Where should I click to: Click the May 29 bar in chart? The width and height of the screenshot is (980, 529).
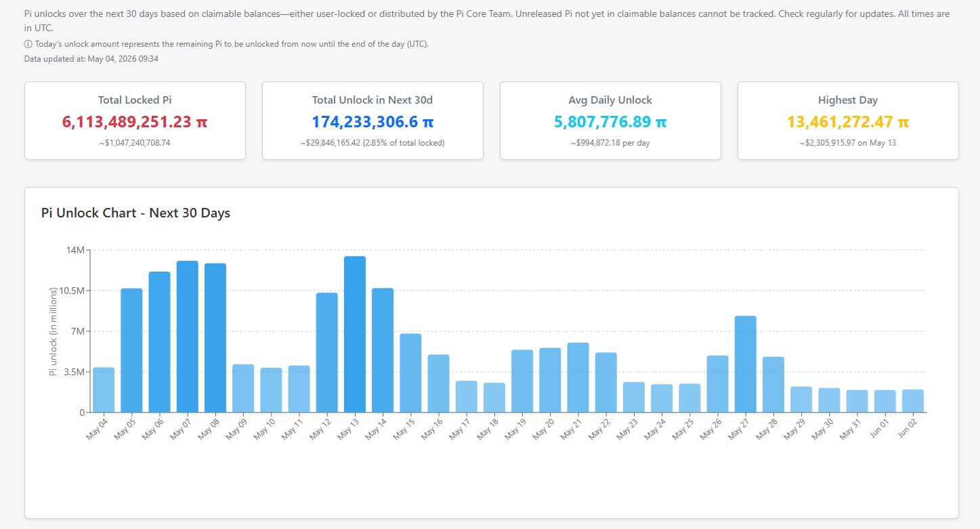click(801, 400)
